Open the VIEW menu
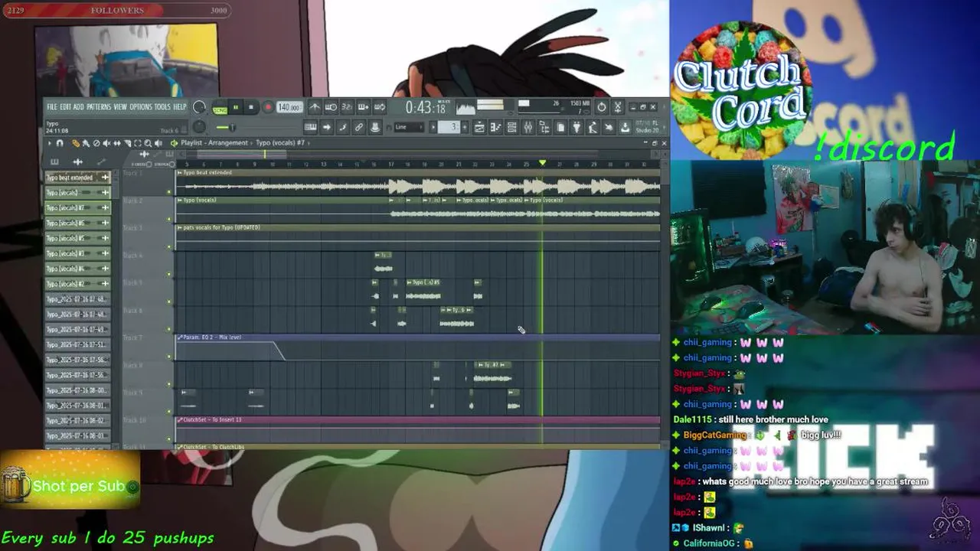Screen dimensions: 980x551 [x=120, y=106]
